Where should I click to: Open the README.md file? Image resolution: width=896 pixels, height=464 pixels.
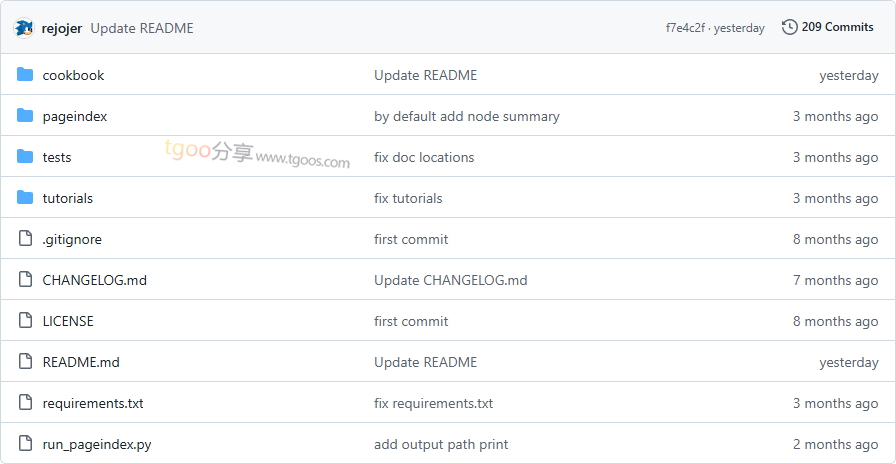tap(81, 362)
